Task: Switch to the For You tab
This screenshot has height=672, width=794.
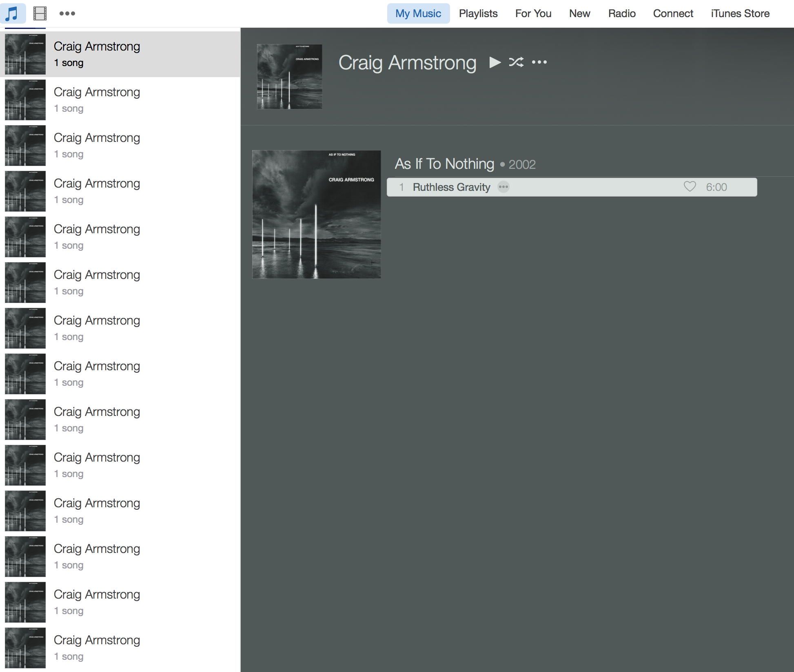Action: (533, 13)
